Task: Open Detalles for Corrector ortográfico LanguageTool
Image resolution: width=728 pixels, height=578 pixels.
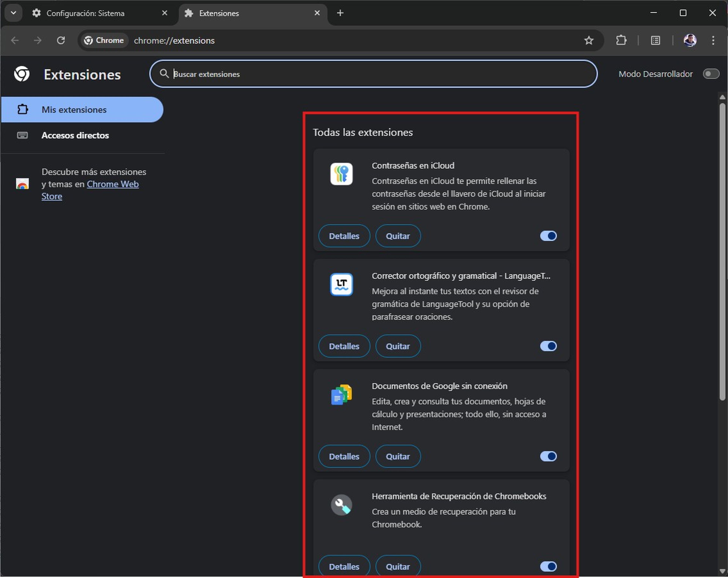Action: coord(344,346)
